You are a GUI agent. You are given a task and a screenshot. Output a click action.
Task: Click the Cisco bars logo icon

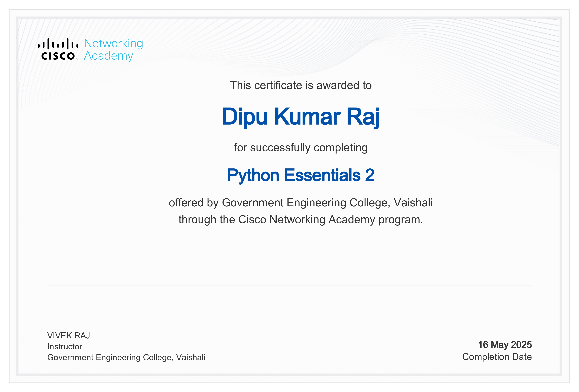point(58,49)
